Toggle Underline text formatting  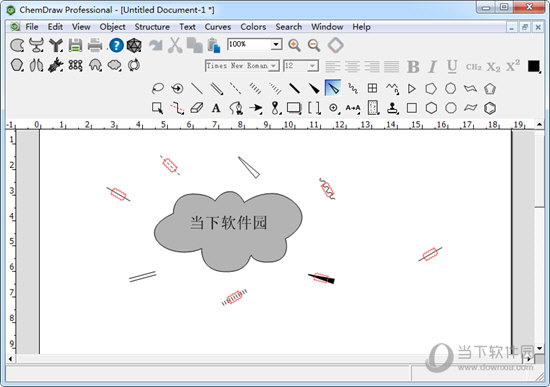(x=452, y=66)
